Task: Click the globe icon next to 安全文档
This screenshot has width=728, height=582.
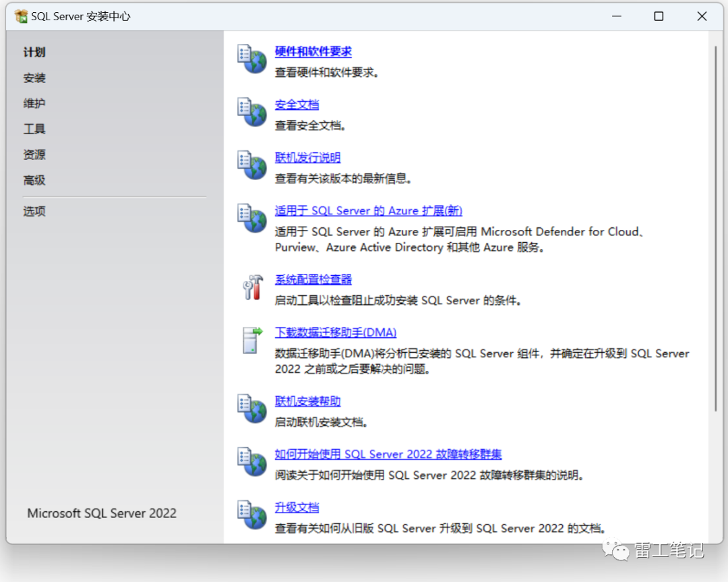Action: [252, 112]
